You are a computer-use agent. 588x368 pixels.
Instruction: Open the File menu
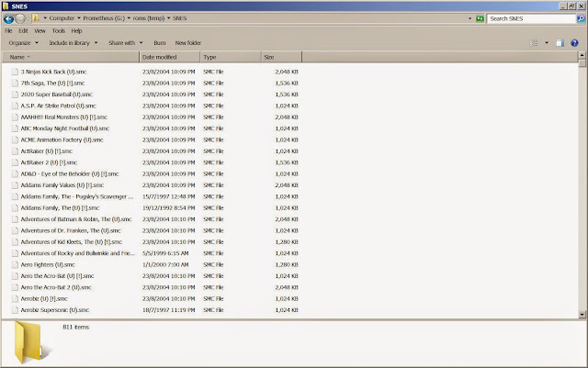8,30
